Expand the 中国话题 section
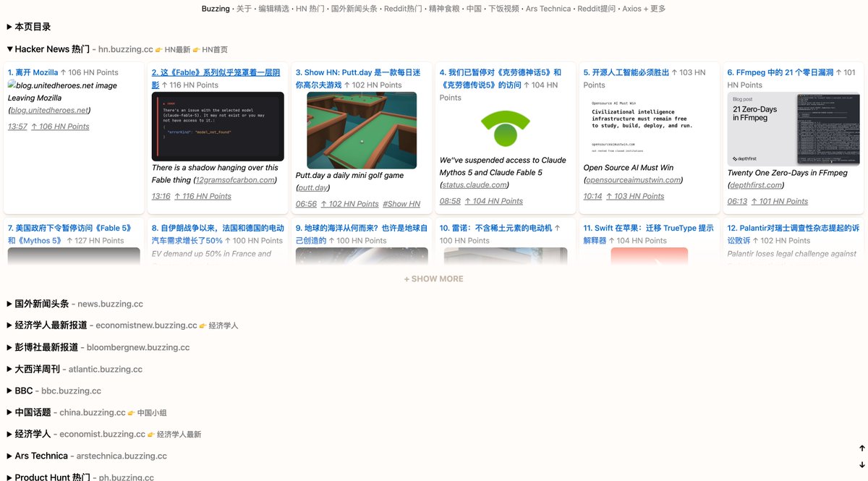Screen dimensions: 868x481 click(x=29, y=412)
